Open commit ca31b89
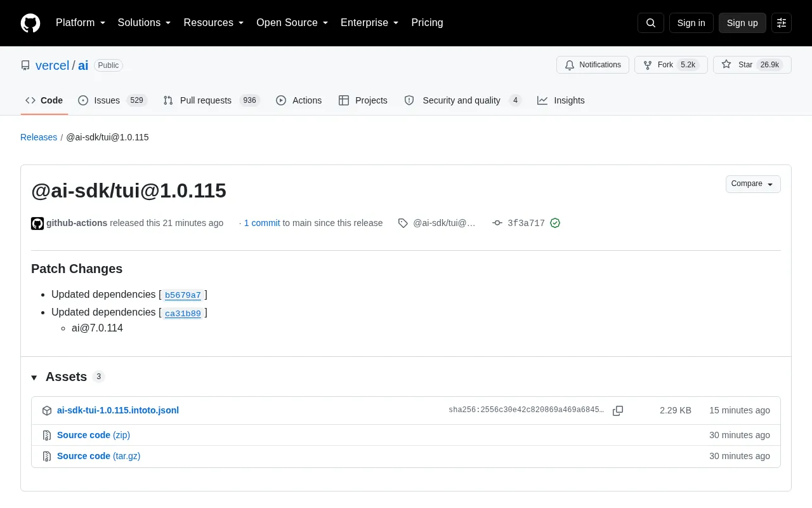Viewport: 812px width, 508px height. tap(183, 313)
